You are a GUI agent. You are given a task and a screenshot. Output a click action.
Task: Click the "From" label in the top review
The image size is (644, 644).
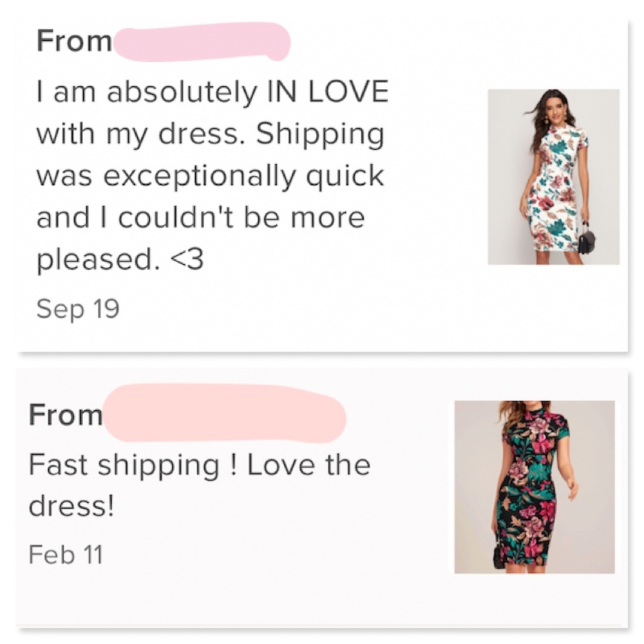tap(74, 42)
